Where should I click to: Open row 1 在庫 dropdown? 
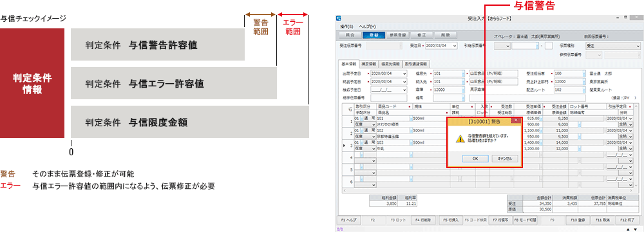pos(374,124)
